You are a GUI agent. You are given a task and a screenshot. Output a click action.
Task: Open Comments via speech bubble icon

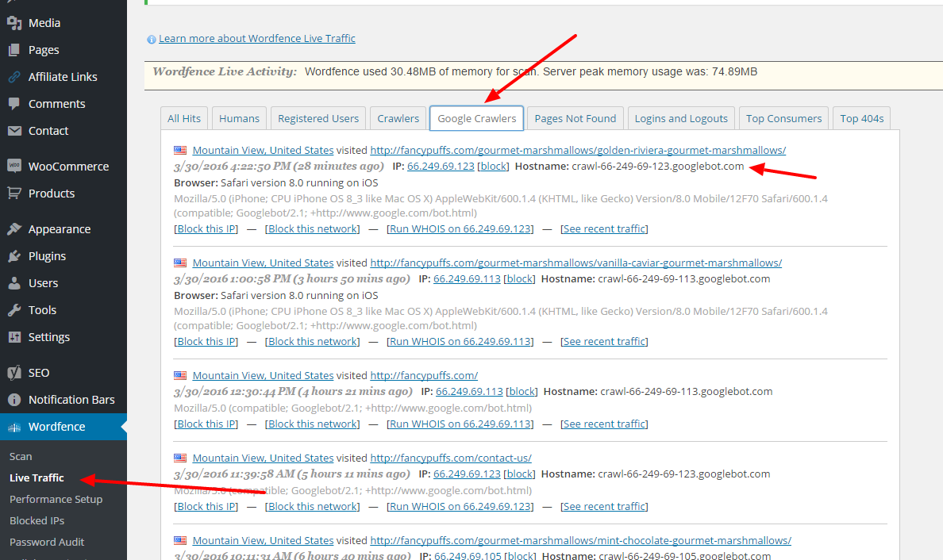(x=14, y=103)
